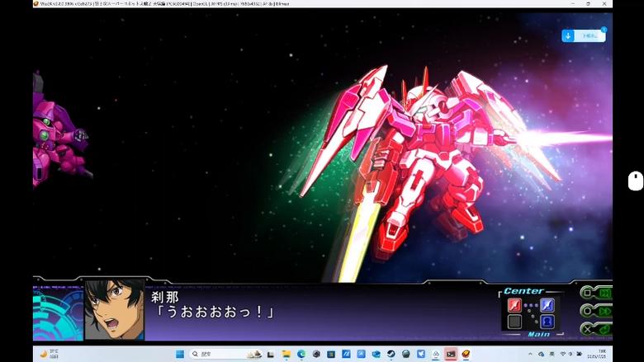Click the pilot name 刹那
644x362 pixels.
point(164,297)
